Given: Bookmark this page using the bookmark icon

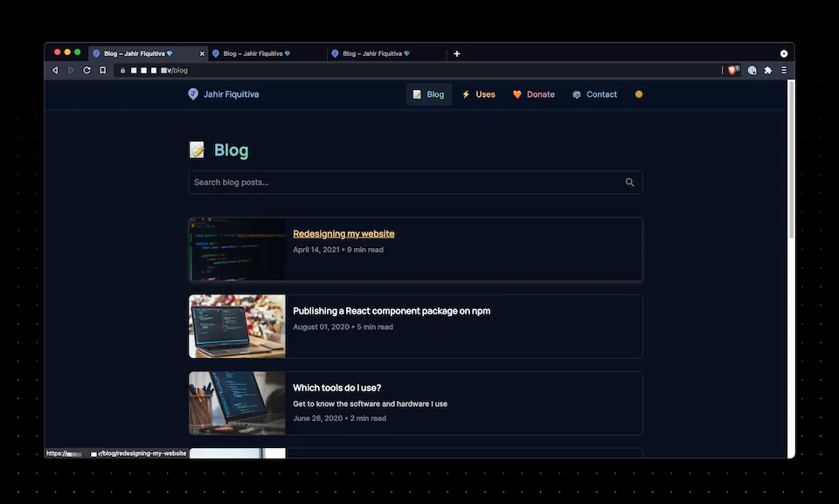Looking at the screenshot, I should tap(102, 70).
